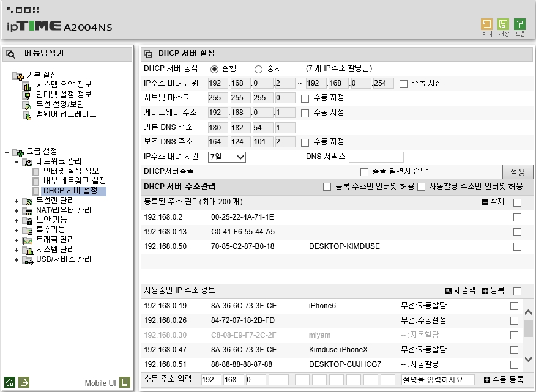Expand the NAT/라우터 관리 node

(x=16, y=211)
